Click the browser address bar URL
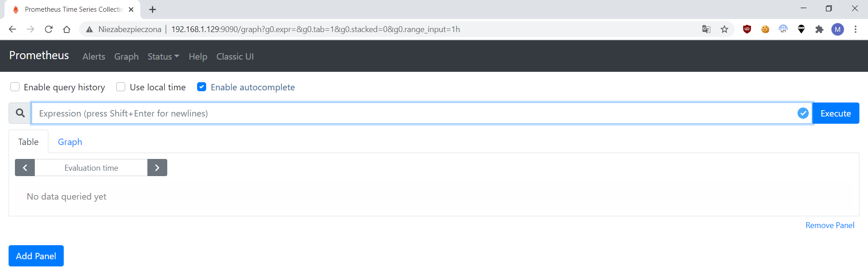Image resolution: width=868 pixels, height=275 pixels. point(316,29)
